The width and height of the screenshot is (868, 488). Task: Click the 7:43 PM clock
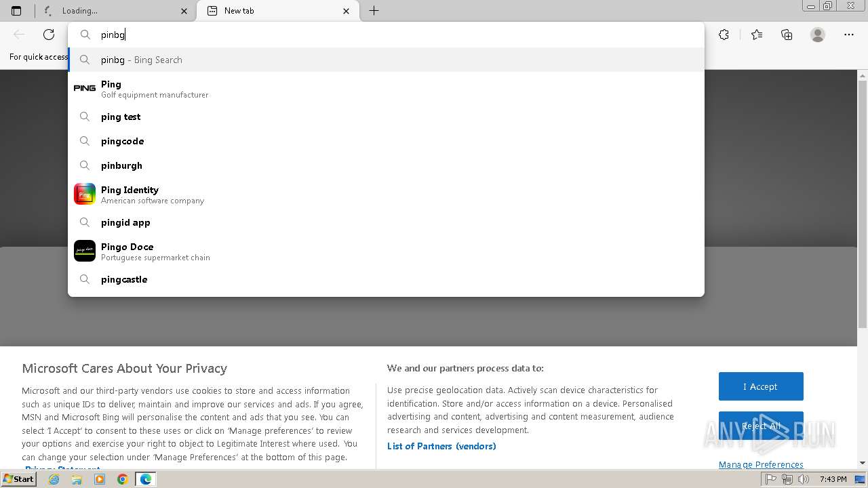tap(833, 479)
